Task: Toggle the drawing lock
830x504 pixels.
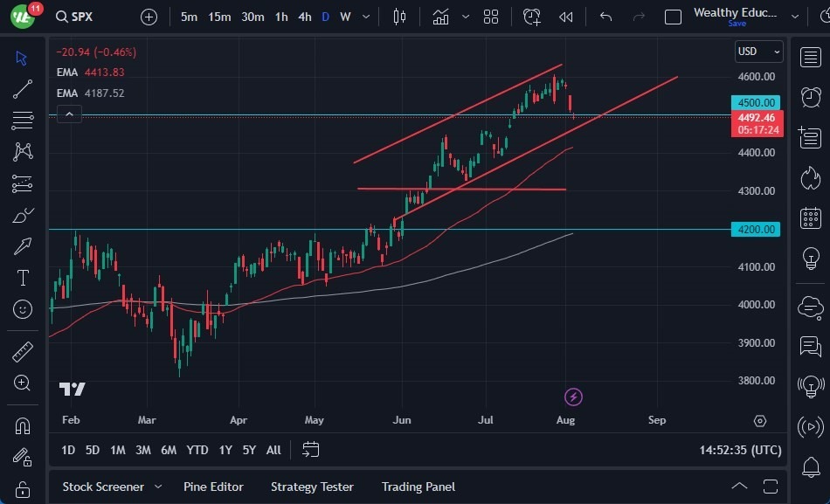Action: 22,489
